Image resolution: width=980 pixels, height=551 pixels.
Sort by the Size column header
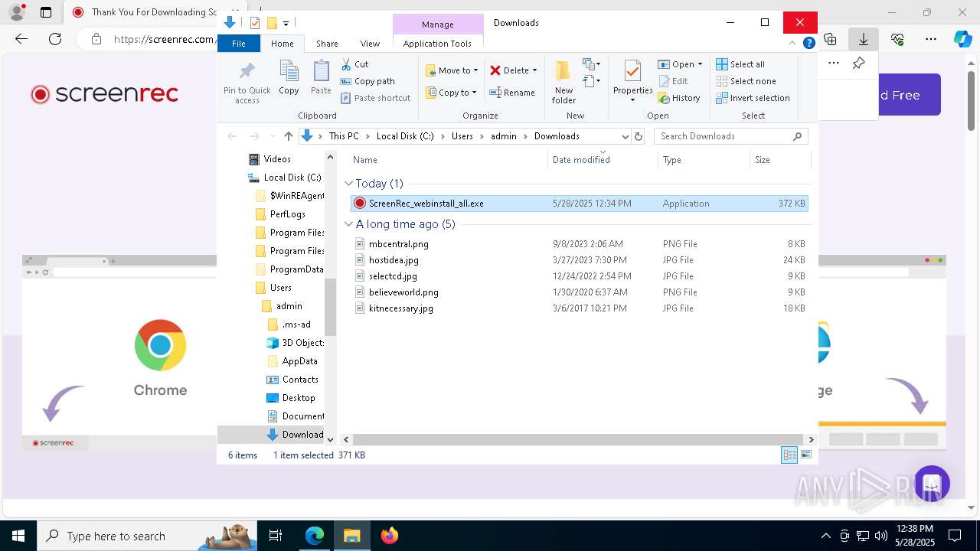[x=779, y=160]
